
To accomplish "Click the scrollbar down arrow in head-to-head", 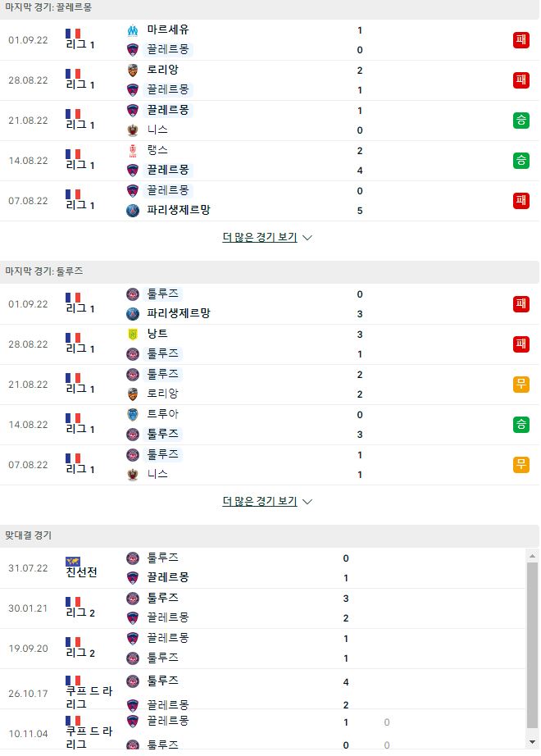I will pyautogui.click(x=532, y=742).
